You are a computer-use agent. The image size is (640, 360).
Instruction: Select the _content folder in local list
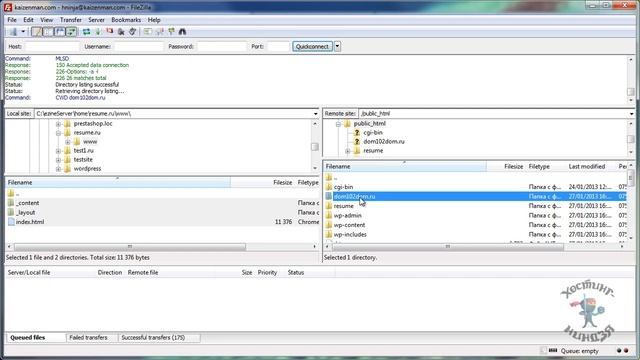pos(27,203)
